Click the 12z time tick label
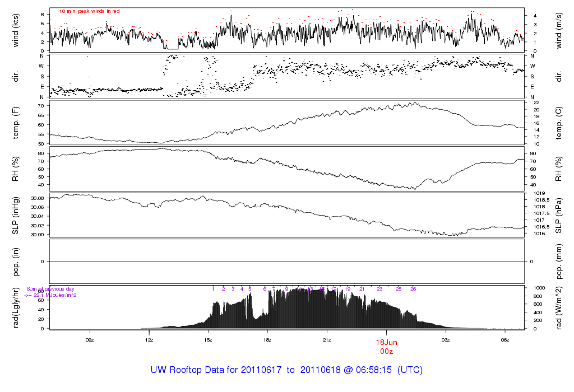The width and height of the screenshot is (574, 392). (x=149, y=339)
